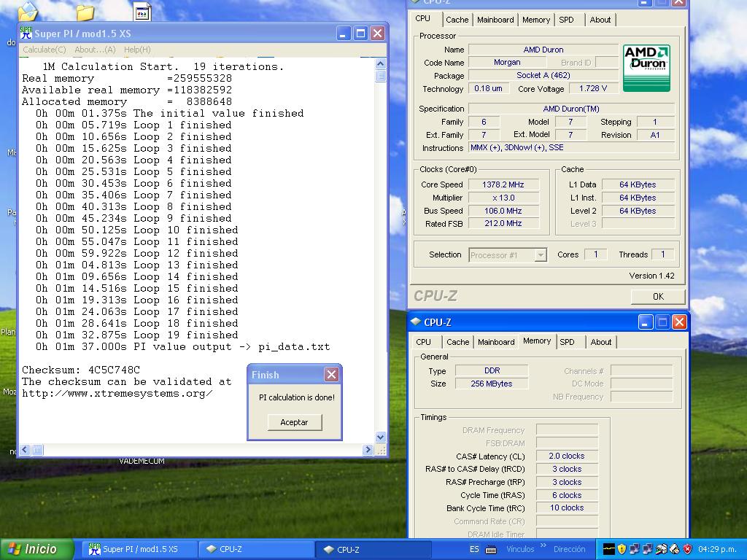Click the Code Name value Morgan
The height and width of the screenshot is (560, 747).
[507, 62]
